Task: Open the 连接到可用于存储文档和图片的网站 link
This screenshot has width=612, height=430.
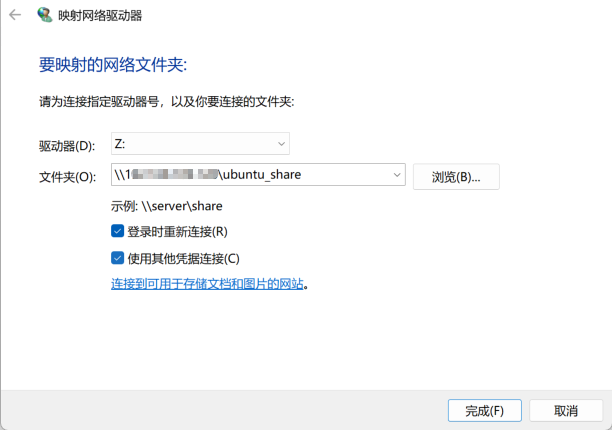Action: pos(207,284)
